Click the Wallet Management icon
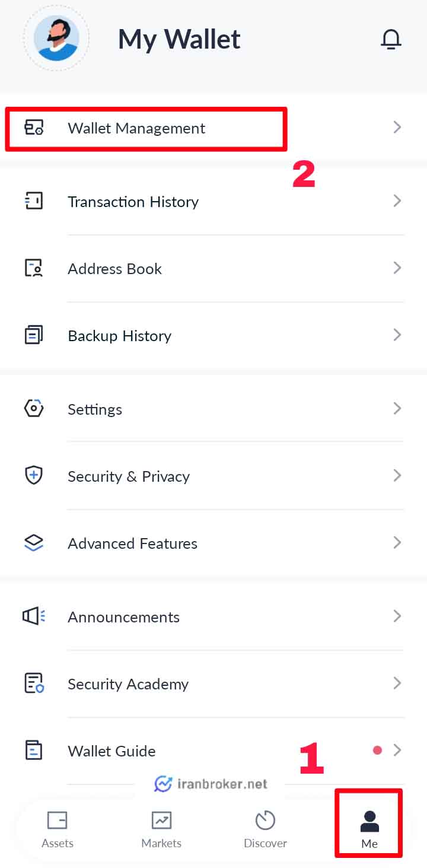The width and height of the screenshot is (427, 868). (x=34, y=128)
